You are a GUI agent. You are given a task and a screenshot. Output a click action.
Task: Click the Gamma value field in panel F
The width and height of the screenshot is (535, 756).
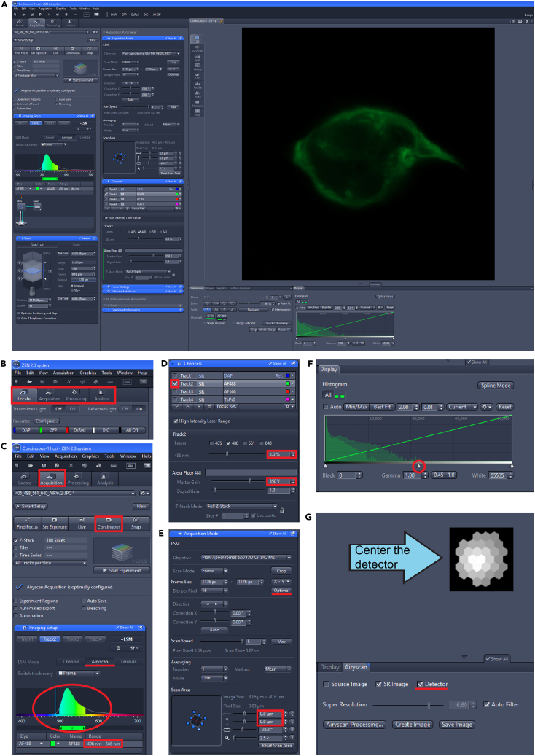tap(412, 475)
